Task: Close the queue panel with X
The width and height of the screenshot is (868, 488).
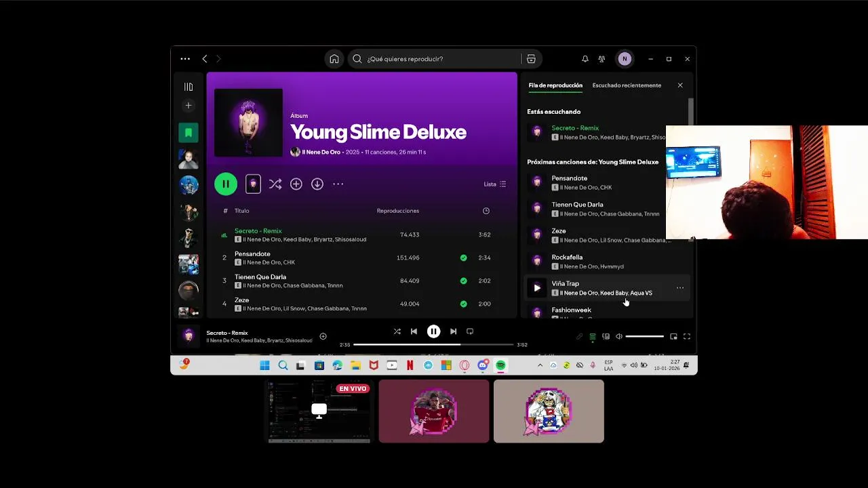Action: coord(680,85)
